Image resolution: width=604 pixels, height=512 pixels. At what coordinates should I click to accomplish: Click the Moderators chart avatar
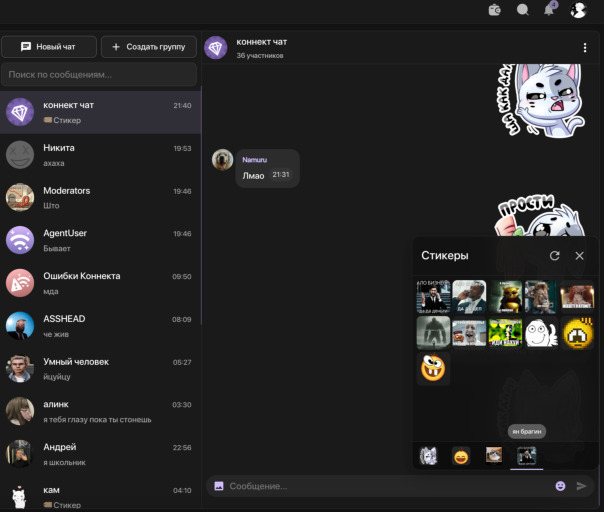20,198
